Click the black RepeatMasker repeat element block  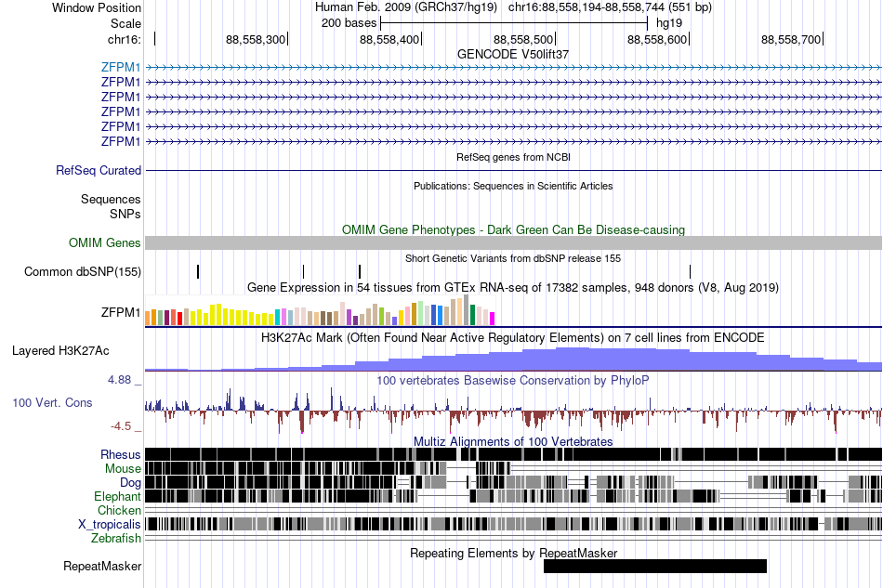point(655,566)
